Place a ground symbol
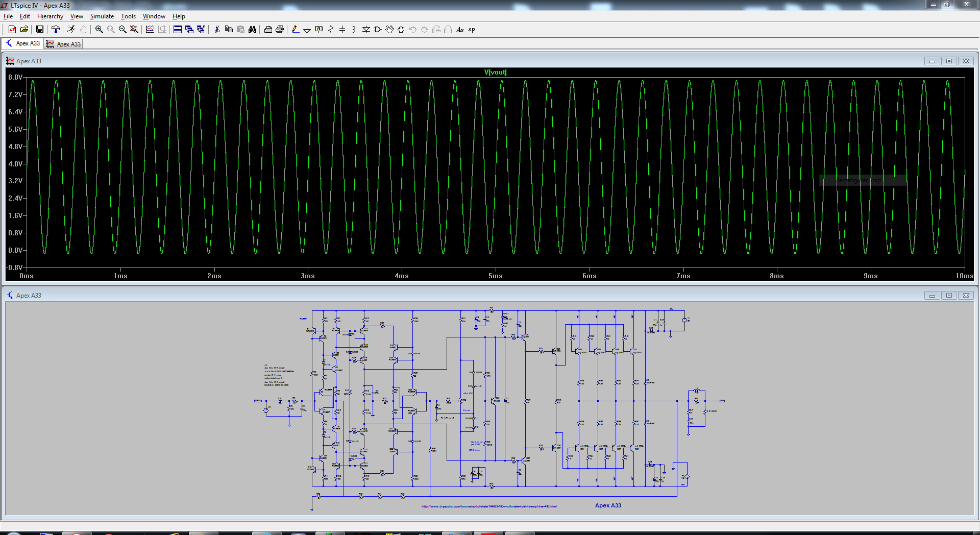980x535 pixels. coord(307,30)
